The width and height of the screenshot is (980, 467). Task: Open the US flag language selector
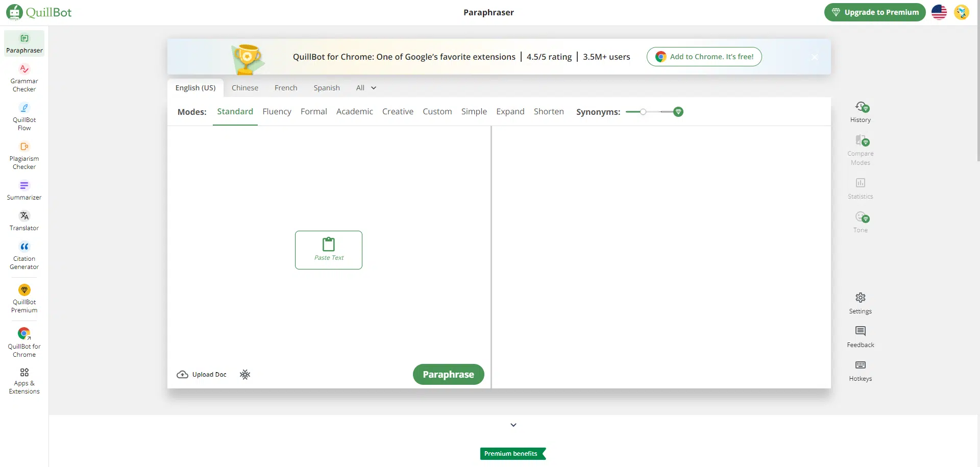[x=939, y=12]
